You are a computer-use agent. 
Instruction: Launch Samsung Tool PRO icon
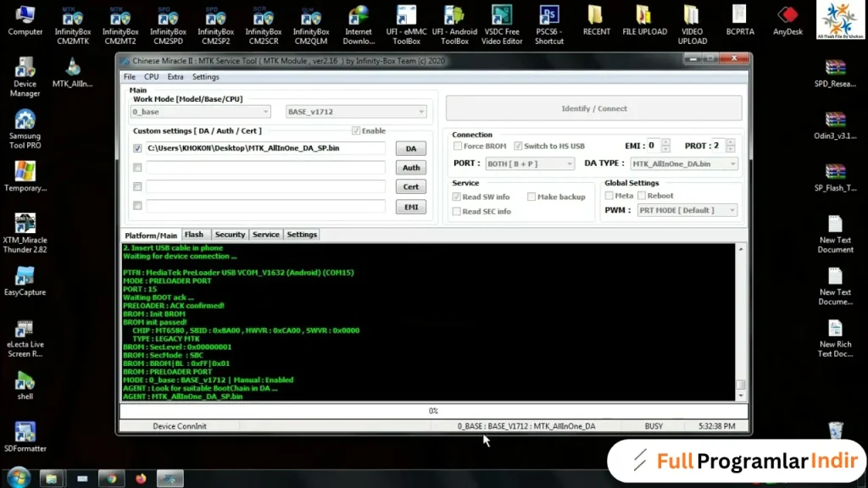(x=25, y=130)
